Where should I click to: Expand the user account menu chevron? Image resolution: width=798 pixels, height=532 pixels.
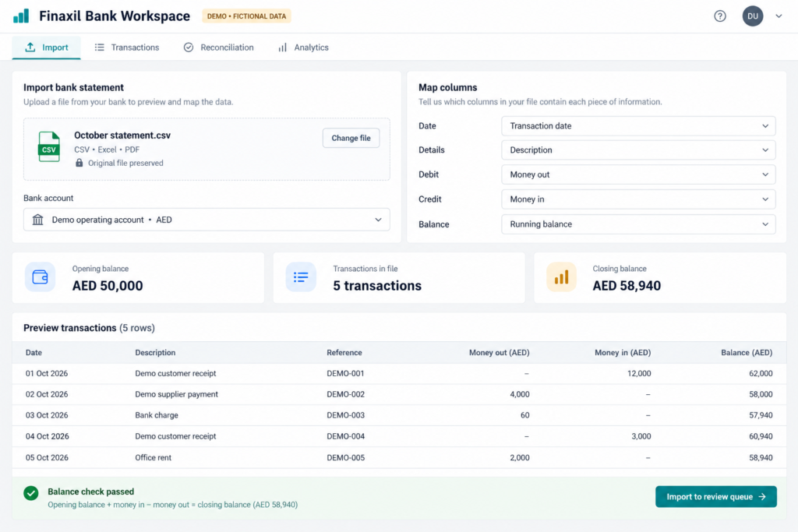(779, 16)
